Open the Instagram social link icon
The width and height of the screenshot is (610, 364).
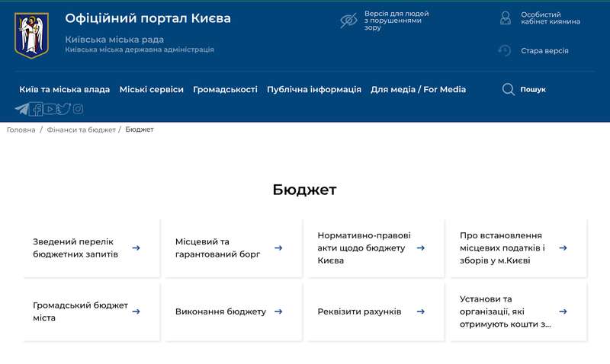pyautogui.click(x=78, y=109)
